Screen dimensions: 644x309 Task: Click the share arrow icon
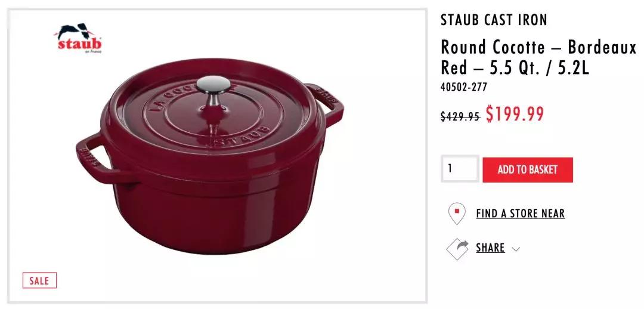[x=457, y=249]
